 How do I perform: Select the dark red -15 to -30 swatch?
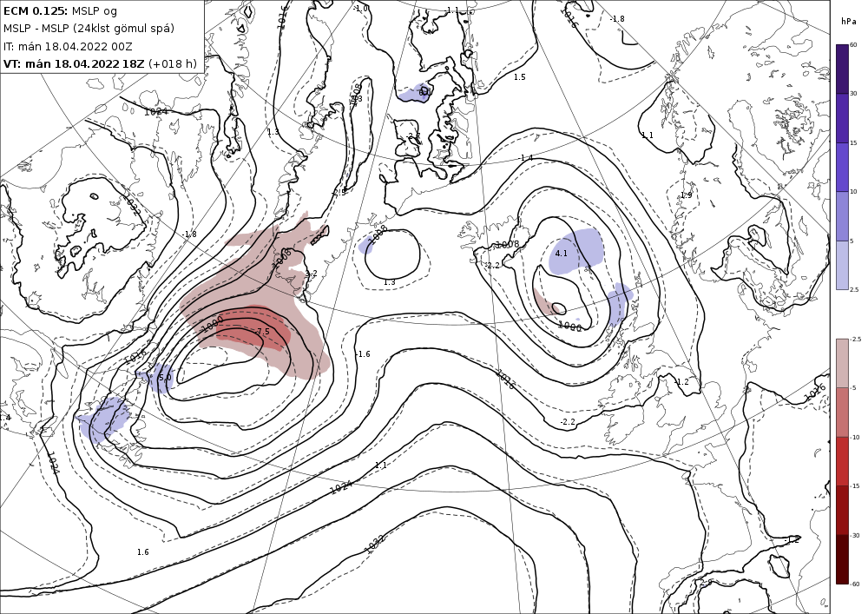(x=841, y=510)
